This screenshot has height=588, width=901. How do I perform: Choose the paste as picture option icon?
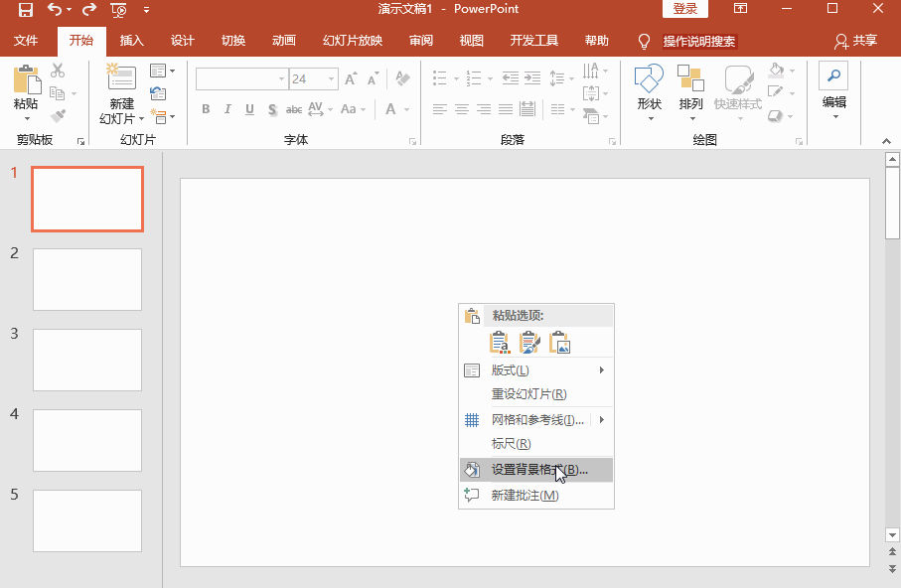pos(561,344)
